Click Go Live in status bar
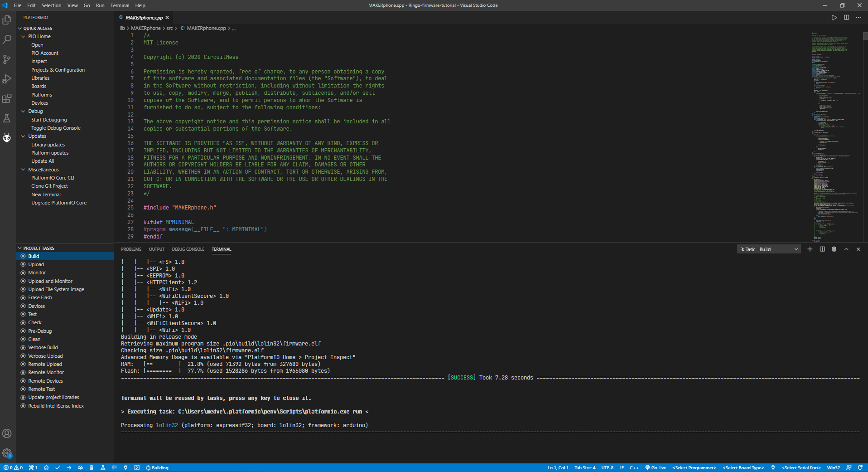Viewport: 868px width, 472px height. (x=656, y=467)
